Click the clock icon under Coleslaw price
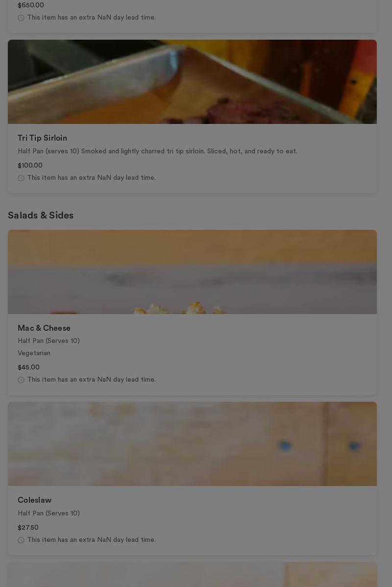 pyautogui.click(x=21, y=540)
